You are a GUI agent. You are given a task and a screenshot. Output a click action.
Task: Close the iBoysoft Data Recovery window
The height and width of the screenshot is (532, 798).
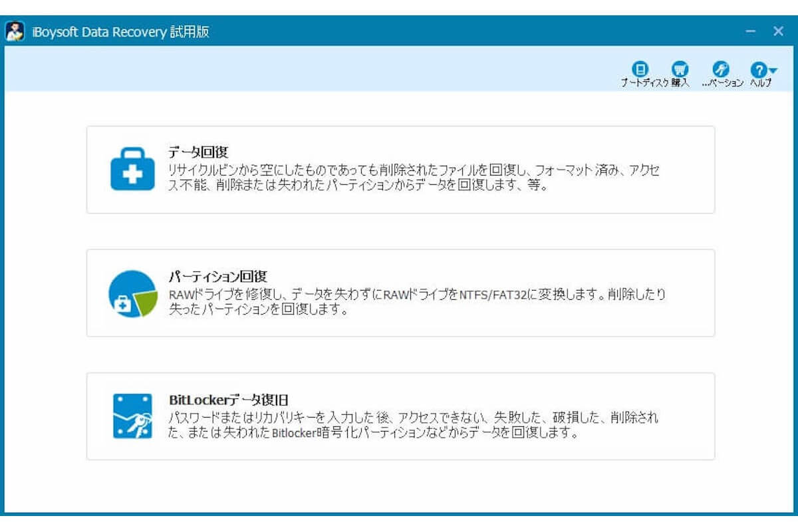(778, 31)
